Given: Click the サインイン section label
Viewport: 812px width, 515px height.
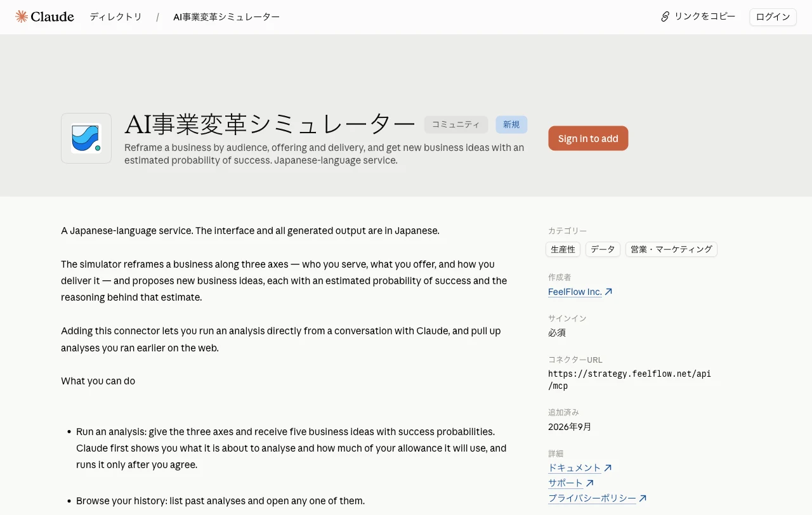Looking at the screenshot, I should coord(567,318).
